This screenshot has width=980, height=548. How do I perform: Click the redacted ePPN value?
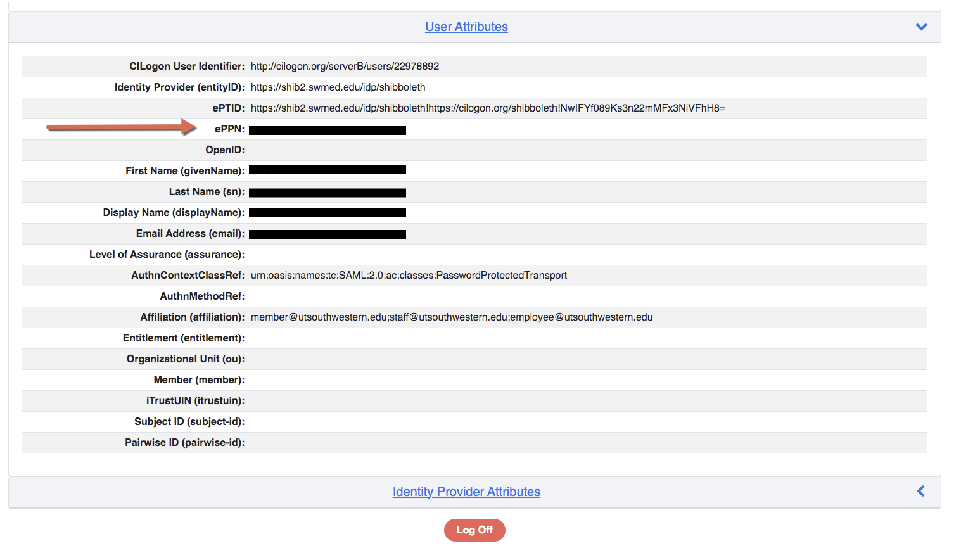(x=327, y=130)
